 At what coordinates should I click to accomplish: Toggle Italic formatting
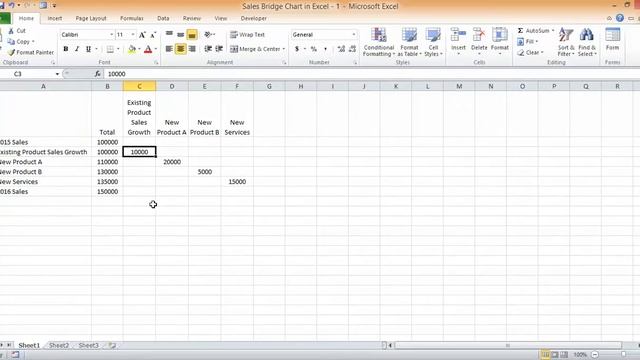point(77,49)
